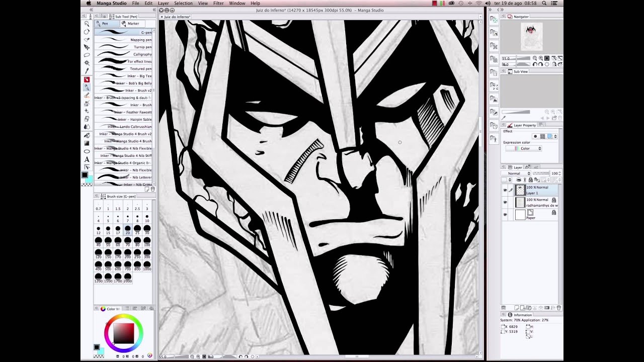Open the Expression color dropdown
644x362 pixels.
[524, 149]
